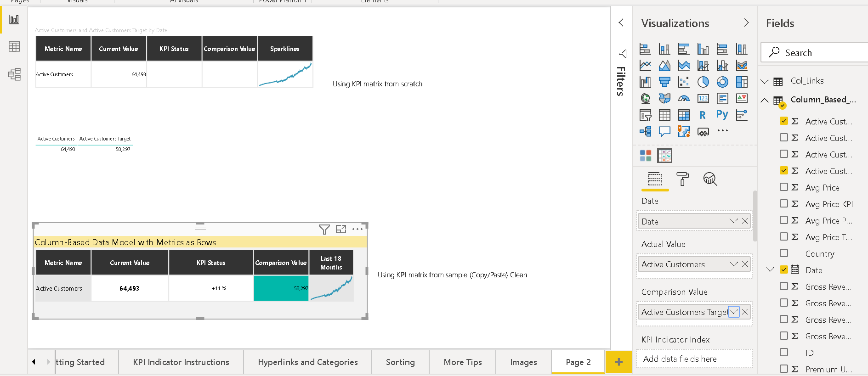The height and width of the screenshot is (376, 868).
Task: Check the ID field checkbox
Action: (x=784, y=353)
